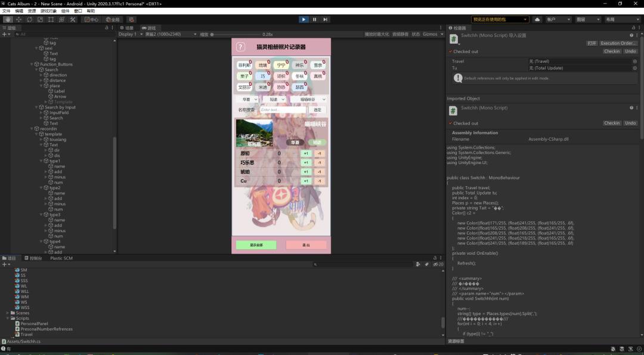The height and width of the screenshot is (355, 644).
Task: Select the Move tool
Action: point(18,19)
